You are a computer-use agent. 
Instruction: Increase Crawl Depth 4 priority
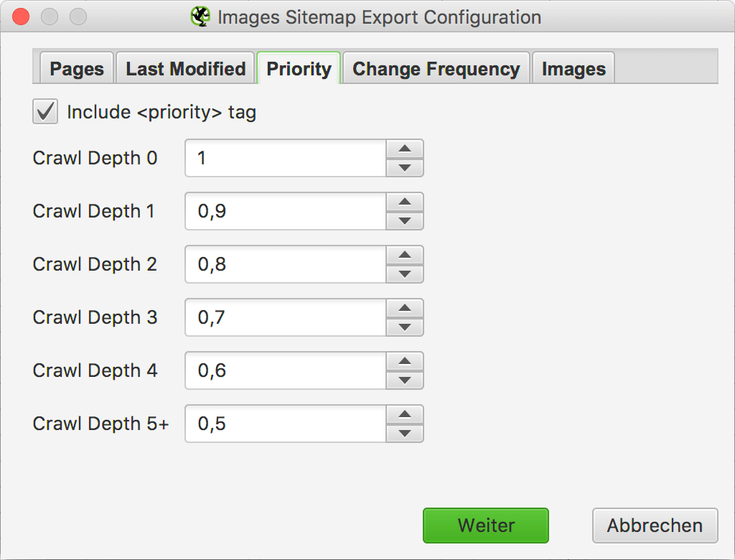click(x=405, y=361)
